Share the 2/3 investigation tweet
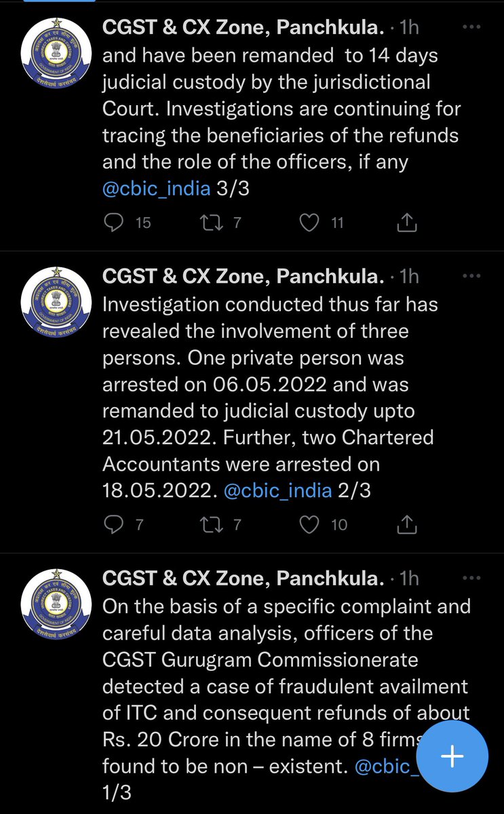The width and height of the screenshot is (504, 814). pyautogui.click(x=406, y=524)
